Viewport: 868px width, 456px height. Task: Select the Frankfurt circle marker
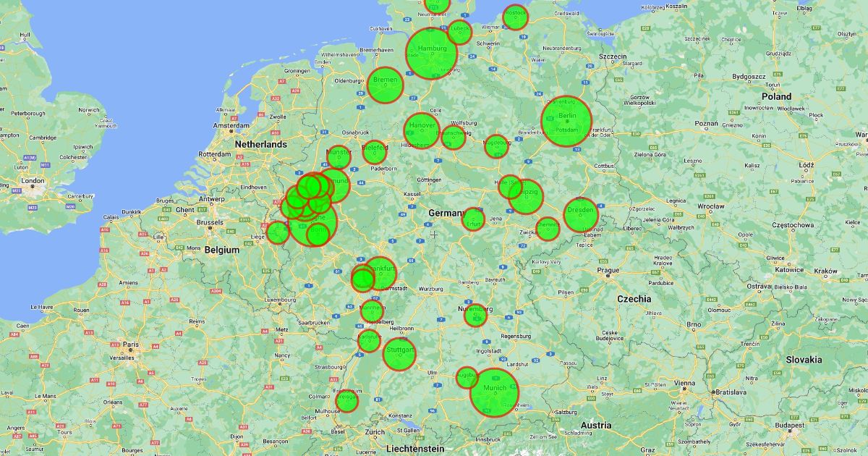(x=380, y=274)
